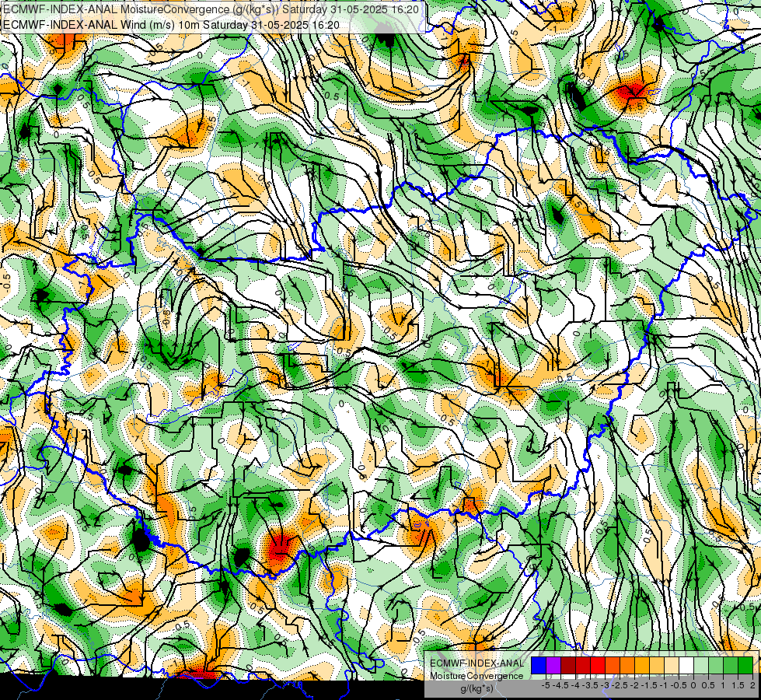Click the legend scale label '2'
Image resolution: width=761 pixels, height=700 pixels.
[x=752, y=685]
